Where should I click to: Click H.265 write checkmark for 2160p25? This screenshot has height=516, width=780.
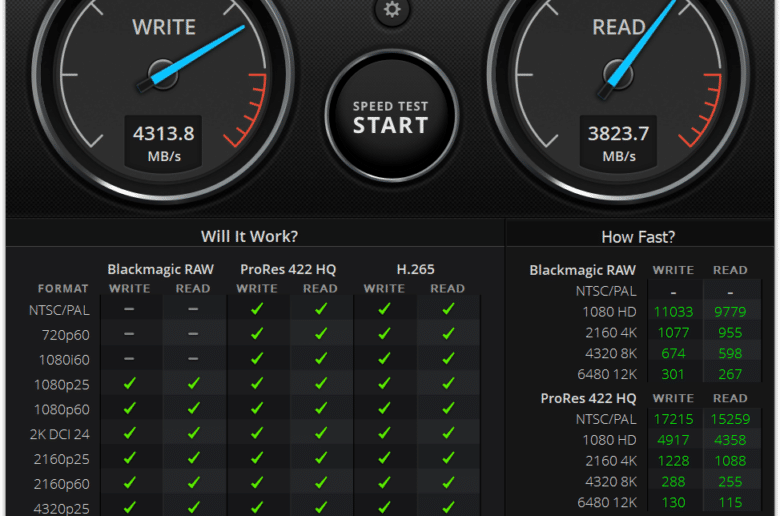pyautogui.click(x=385, y=457)
